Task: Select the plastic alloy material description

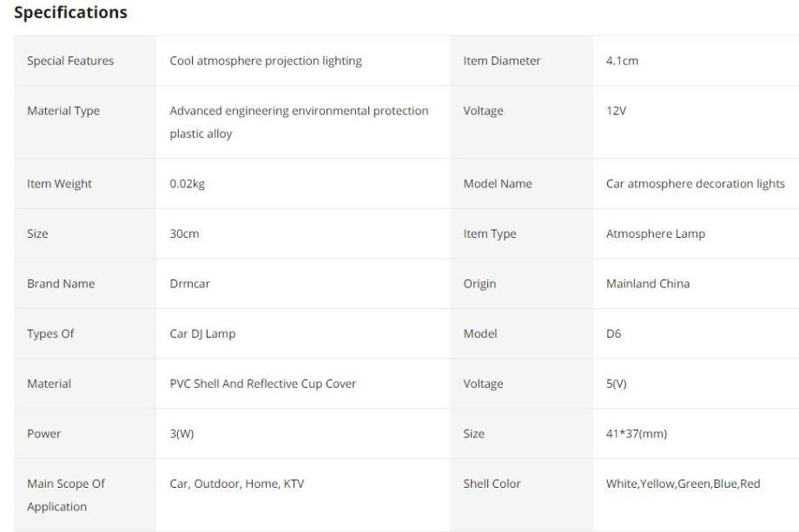Action: [x=299, y=122]
